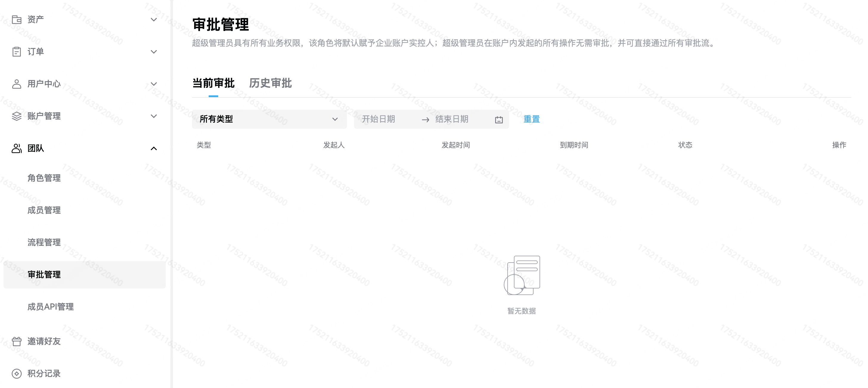Click the 邀请好友 gift icon
Screen dimensions: 868x388
pos(16,342)
